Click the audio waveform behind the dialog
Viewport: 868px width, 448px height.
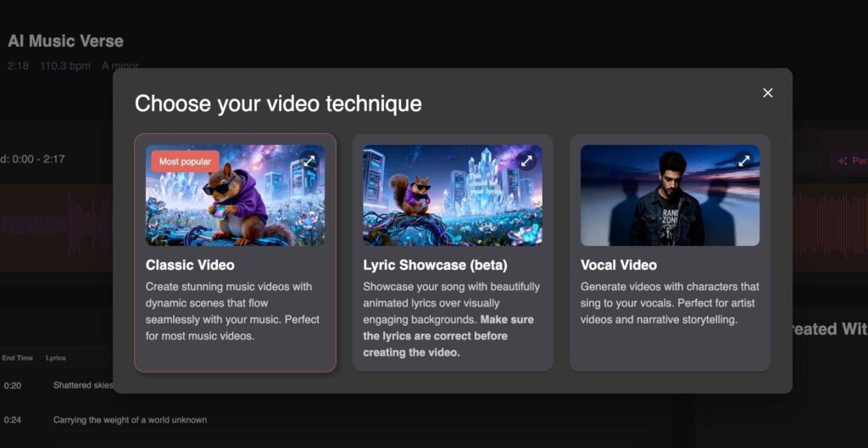tap(55, 227)
